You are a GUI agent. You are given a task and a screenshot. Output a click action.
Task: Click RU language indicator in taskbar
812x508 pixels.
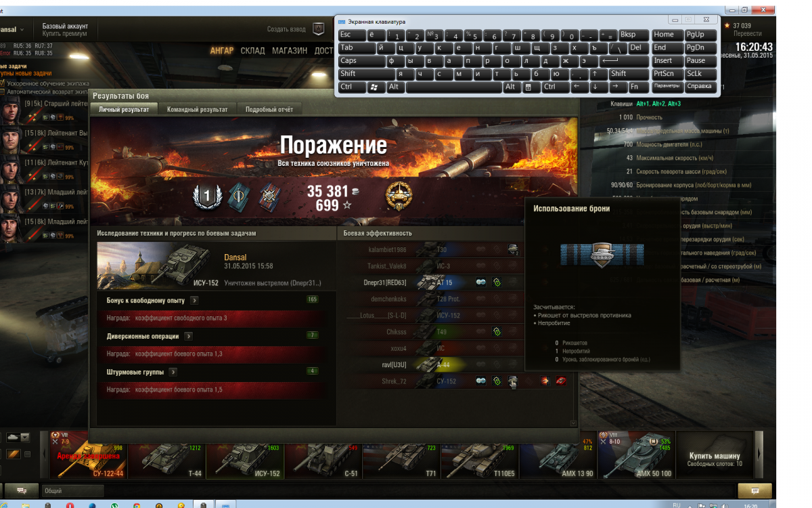pyautogui.click(x=676, y=505)
